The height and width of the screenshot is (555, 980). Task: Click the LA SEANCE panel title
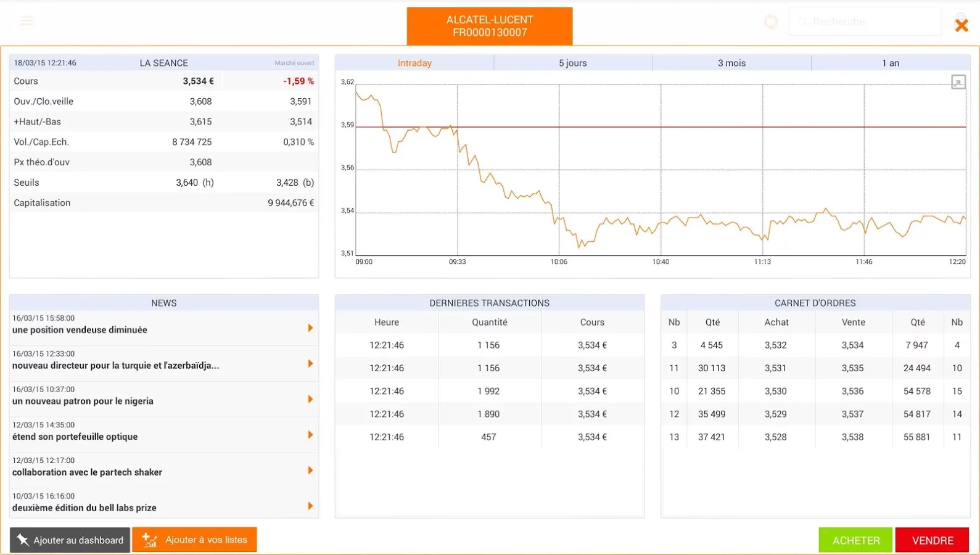163,63
